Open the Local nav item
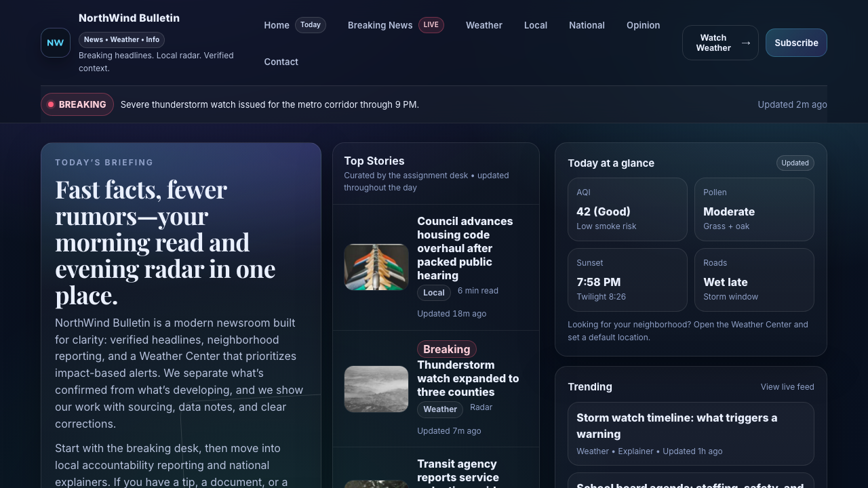868x488 pixels. 535,25
